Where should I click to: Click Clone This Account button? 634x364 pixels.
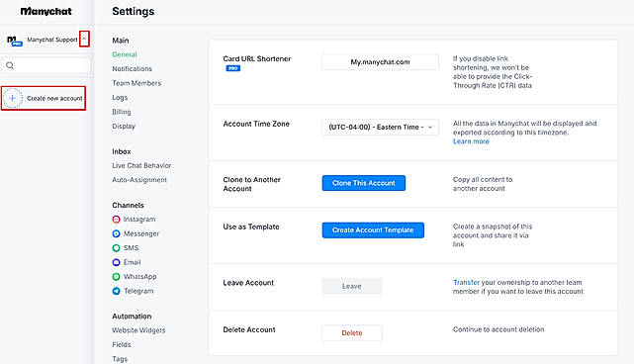click(x=364, y=183)
